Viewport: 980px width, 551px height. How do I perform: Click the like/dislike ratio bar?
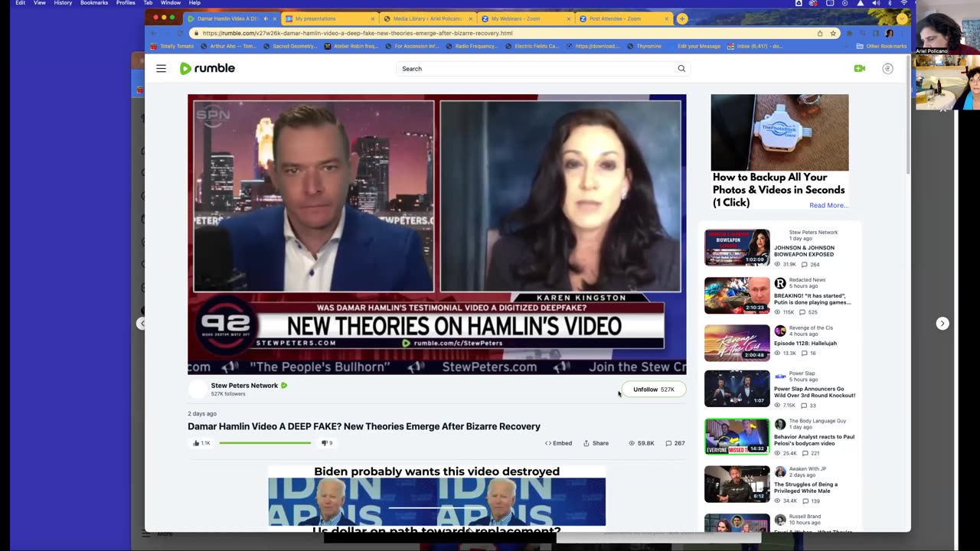(x=265, y=443)
